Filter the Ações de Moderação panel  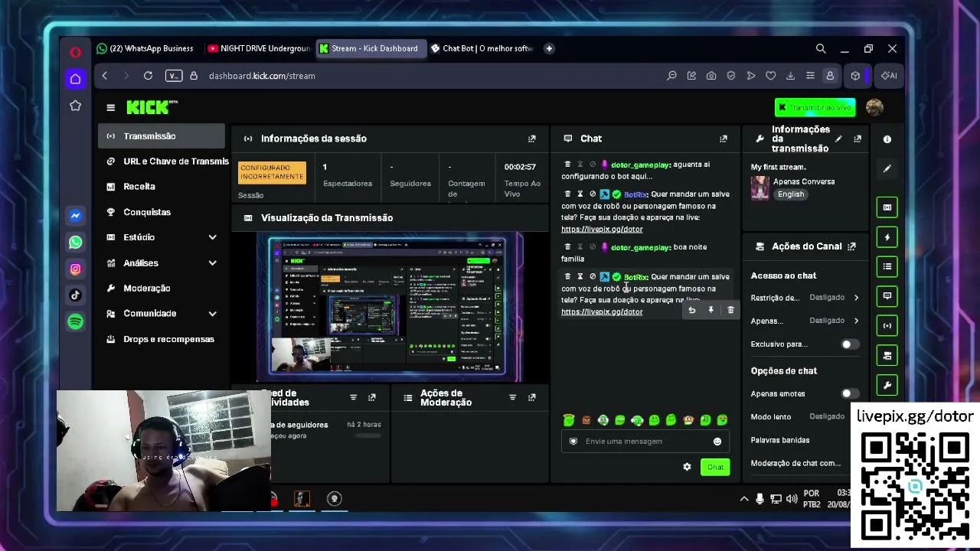(x=512, y=397)
